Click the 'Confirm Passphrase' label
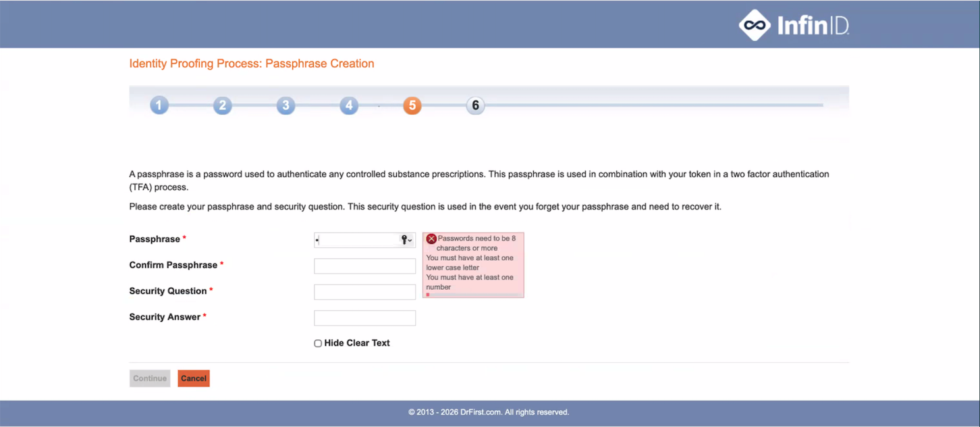The width and height of the screenshot is (980, 427). point(173,265)
